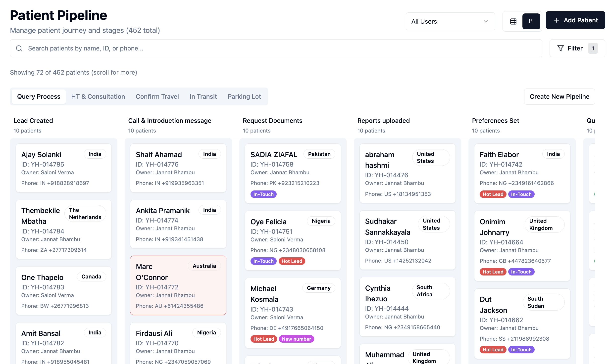Switch to In Transit tab

203,96
